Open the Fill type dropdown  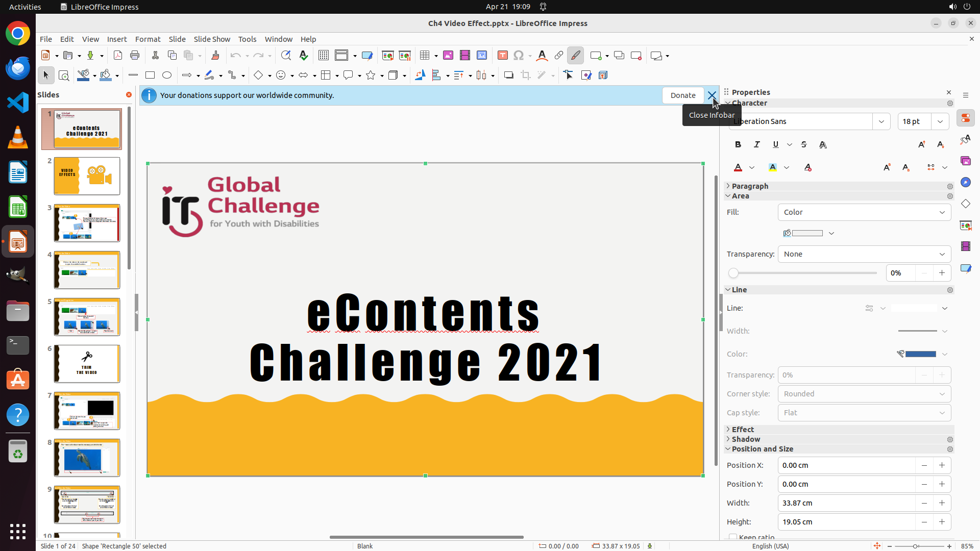864,212
